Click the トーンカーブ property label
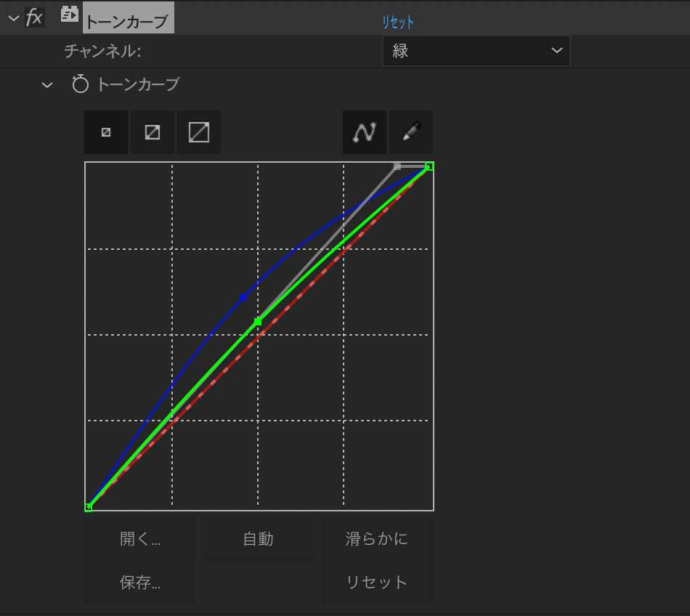The width and height of the screenshot is (690, 616). click(x=138, y=84)
